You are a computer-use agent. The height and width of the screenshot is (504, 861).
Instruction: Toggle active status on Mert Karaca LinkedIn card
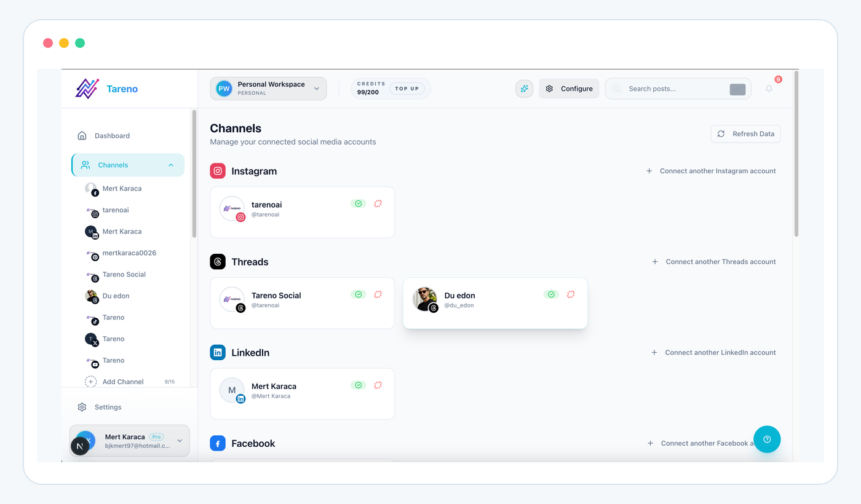358,385
